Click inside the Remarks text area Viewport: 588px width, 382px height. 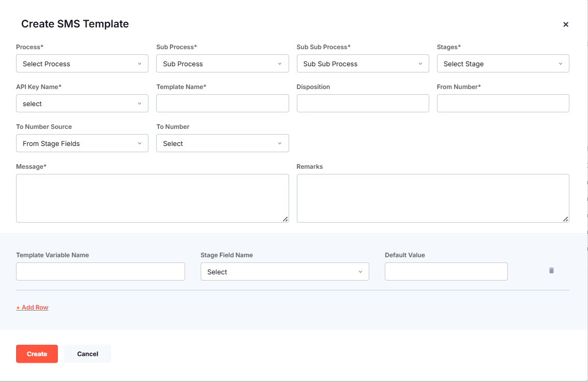(433, 198)
